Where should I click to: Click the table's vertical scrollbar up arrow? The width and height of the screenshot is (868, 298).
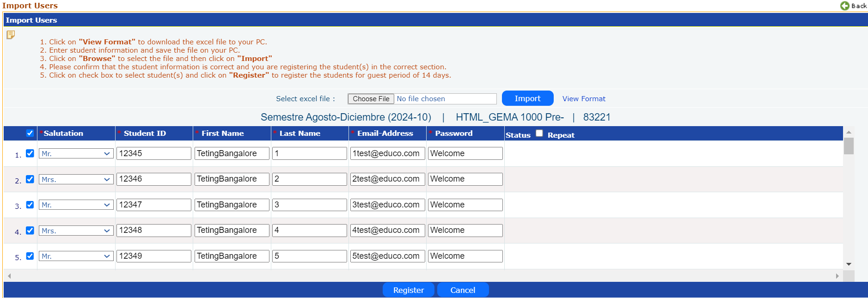pyautogui.click(x=849, y=132)
